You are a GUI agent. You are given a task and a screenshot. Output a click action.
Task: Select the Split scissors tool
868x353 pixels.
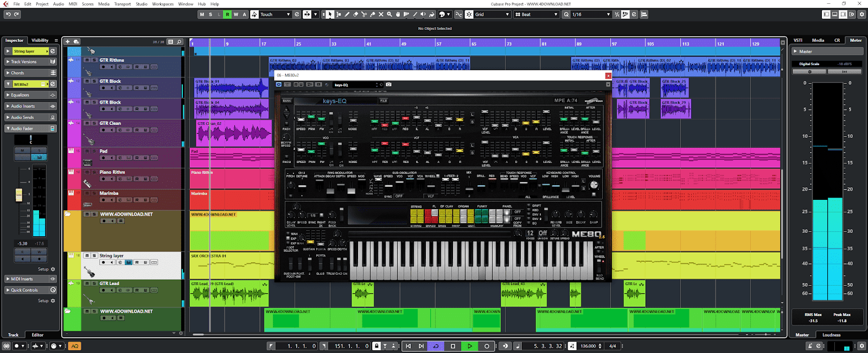tap(364, 14)
